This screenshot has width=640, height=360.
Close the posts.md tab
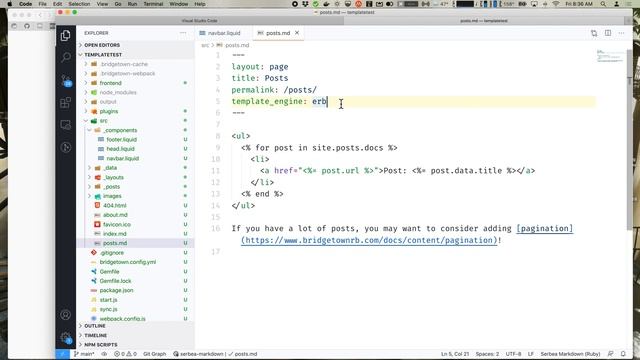pos(297,33)
